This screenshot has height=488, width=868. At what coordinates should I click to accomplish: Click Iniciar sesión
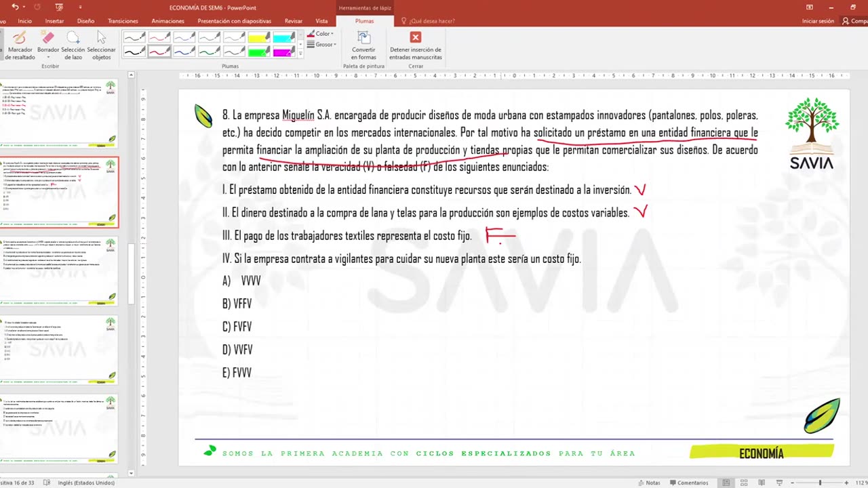[818, 21]
